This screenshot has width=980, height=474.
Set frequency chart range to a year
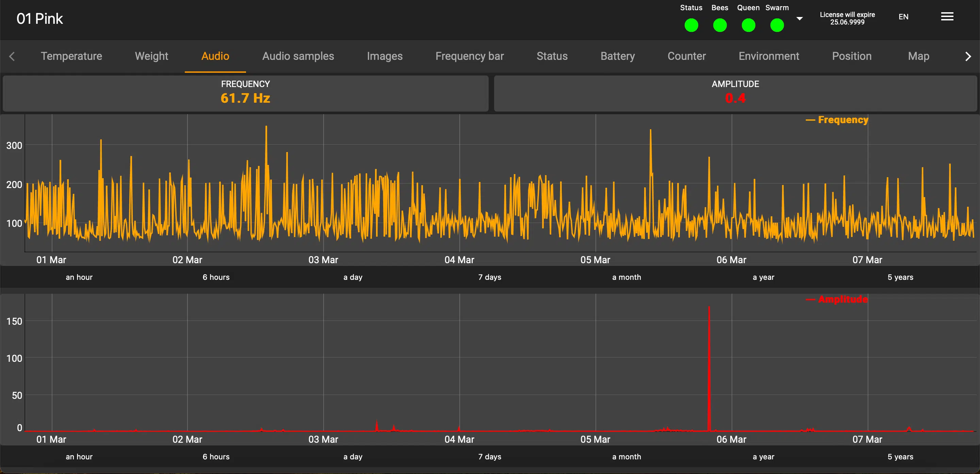click(764, 277)
